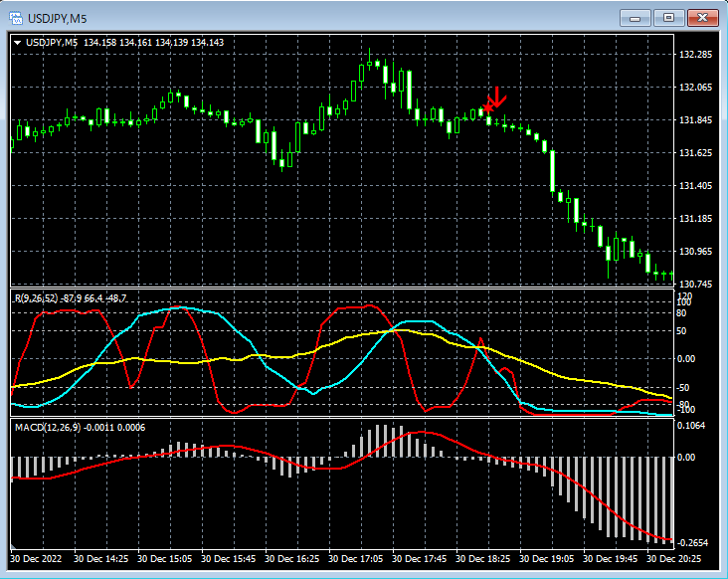Click the 131.625 price scale label
This screenshot has height=579, width=728.
tap(695, 153)
